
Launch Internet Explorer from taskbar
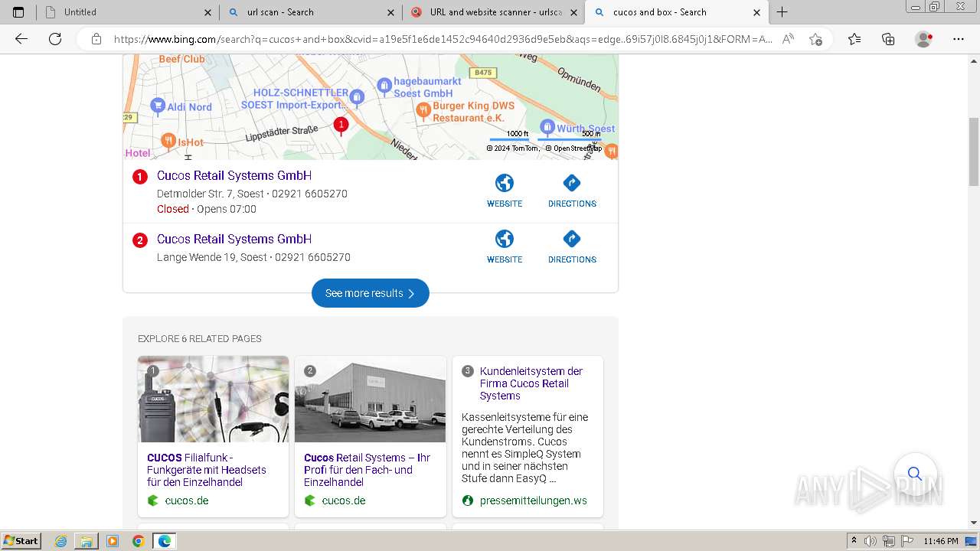click(61, 541)
